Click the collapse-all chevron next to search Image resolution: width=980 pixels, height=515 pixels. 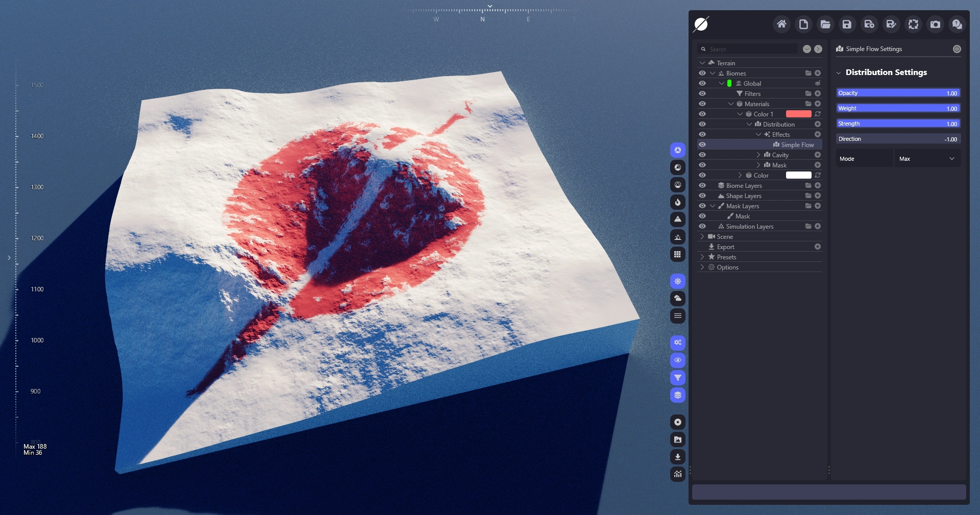point(807,49)
